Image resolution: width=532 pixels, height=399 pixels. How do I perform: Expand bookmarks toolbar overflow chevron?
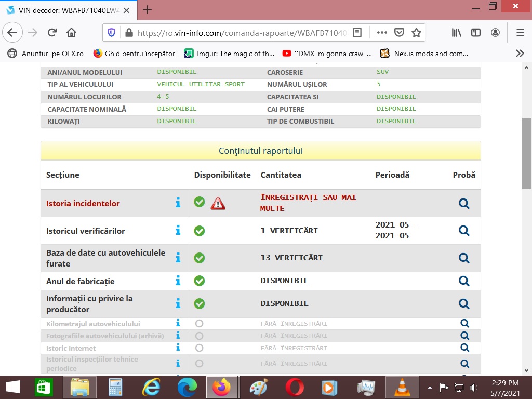[520, 54]
